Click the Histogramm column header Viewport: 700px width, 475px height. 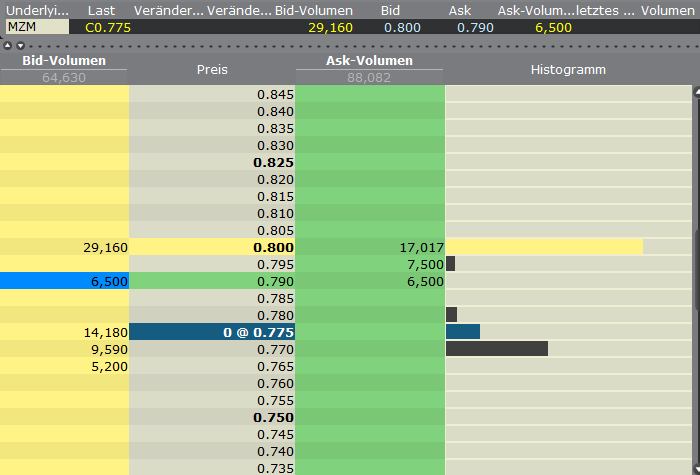coord(567,69)
